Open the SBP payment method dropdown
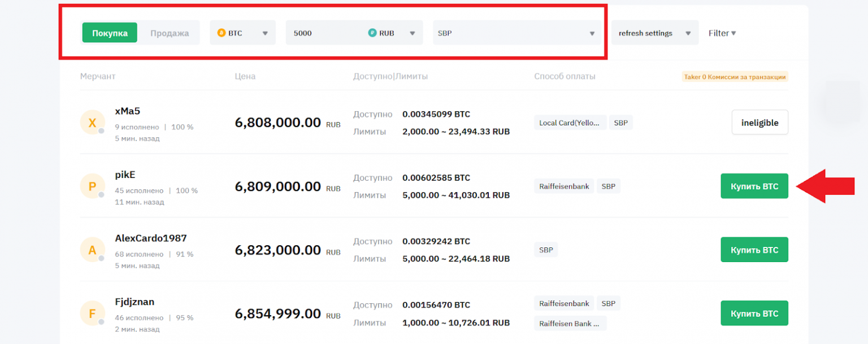 click(x=517, y=33)
